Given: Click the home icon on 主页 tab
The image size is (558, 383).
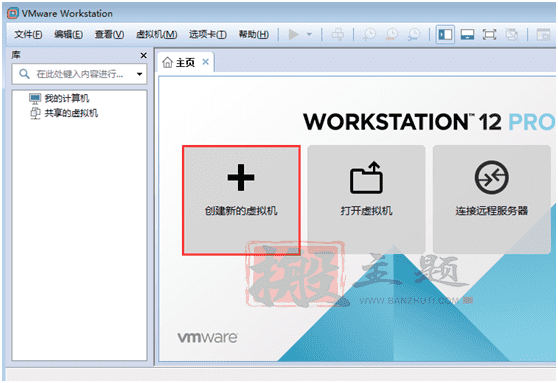Looking at the screenshot, I should point(167,63).
